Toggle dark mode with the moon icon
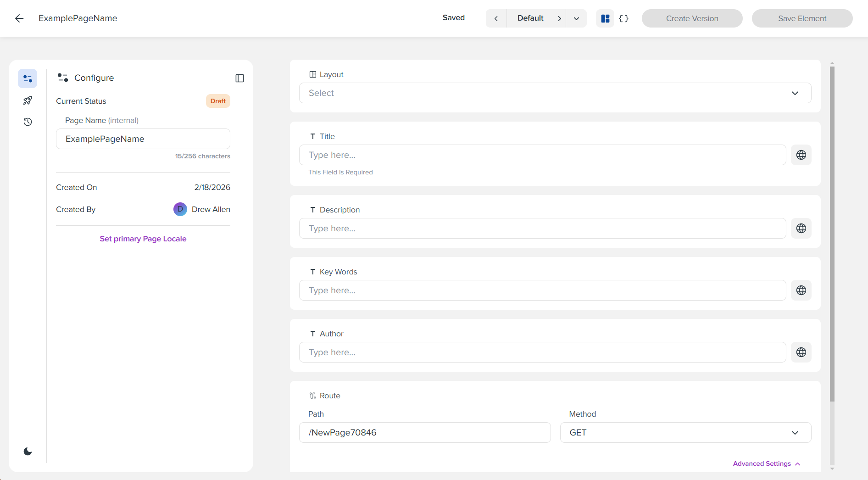Viewport: 868px width, 480px height. [28, 451]
